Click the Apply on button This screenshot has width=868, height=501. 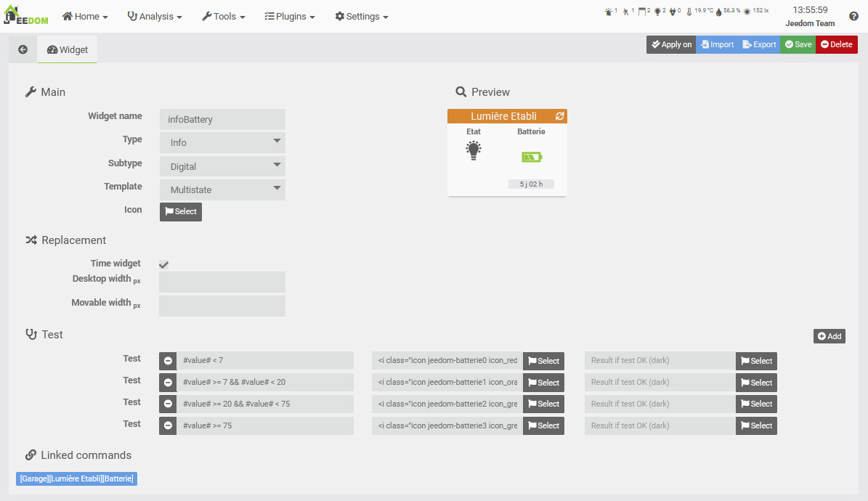click(671, 44)
